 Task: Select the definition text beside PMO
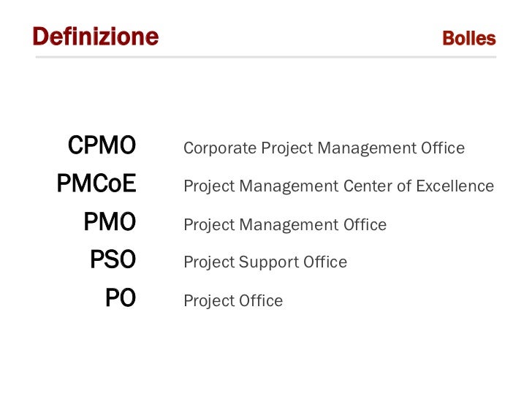point(285,225)
